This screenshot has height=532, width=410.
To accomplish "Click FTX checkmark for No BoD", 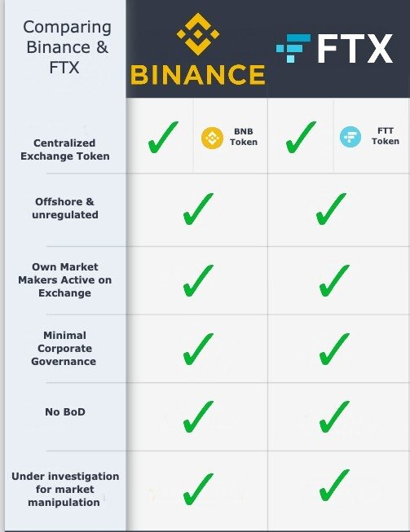I will (x=334, y=416).
